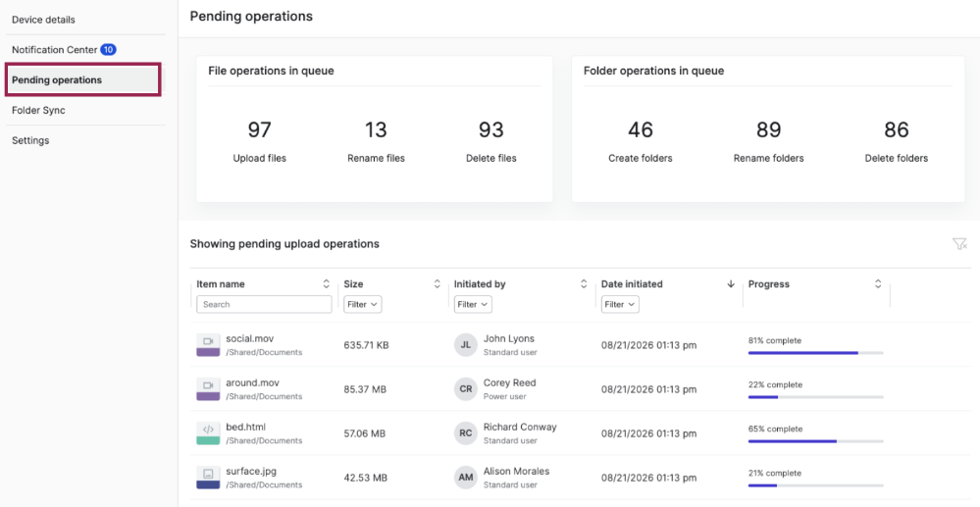The image size is (980, 507).
Task: Click the around.mov file name
Action: pyautogui.click(x=252, y=382)
